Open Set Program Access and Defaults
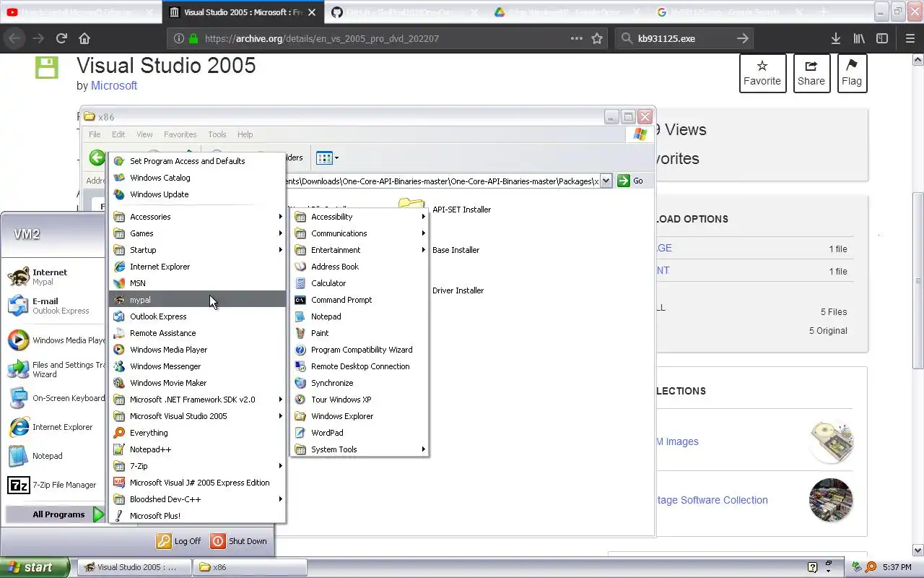The height and width of the screenshot is (578, 924). coord(197,161)
